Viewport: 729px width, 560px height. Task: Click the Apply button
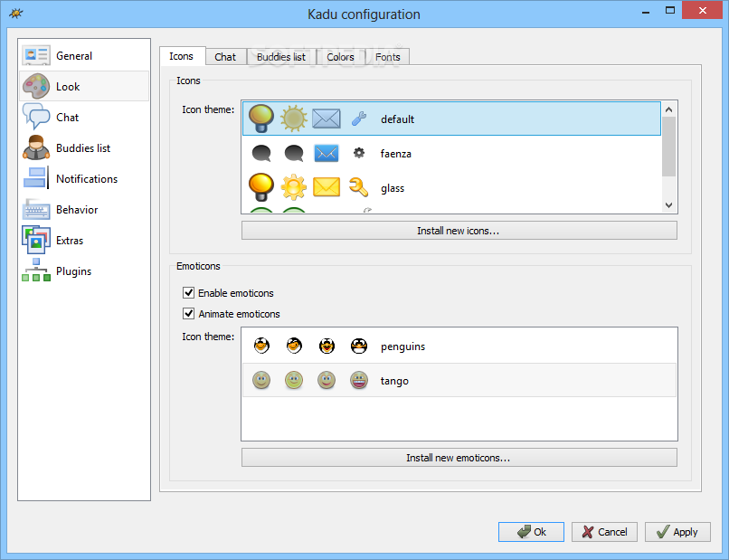[x=677, y=532]
